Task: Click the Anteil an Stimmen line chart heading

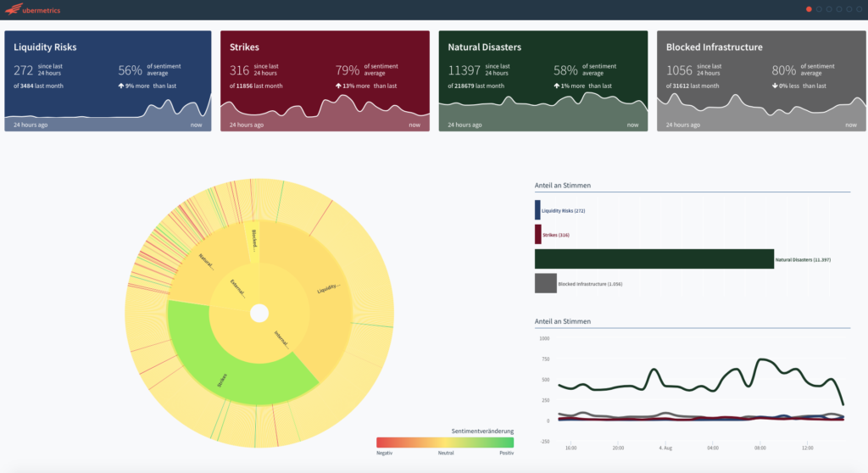Action: coord(563,321)
